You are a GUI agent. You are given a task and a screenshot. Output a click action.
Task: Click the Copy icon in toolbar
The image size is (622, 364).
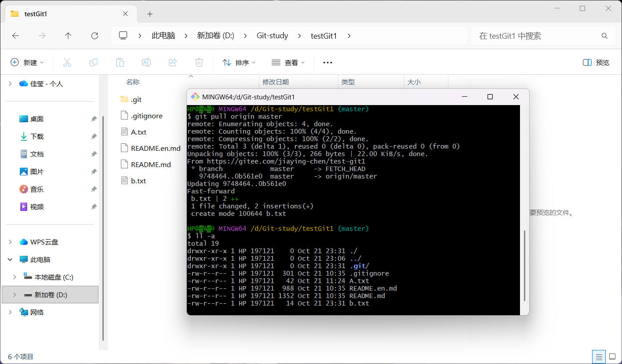pos(94,62)
